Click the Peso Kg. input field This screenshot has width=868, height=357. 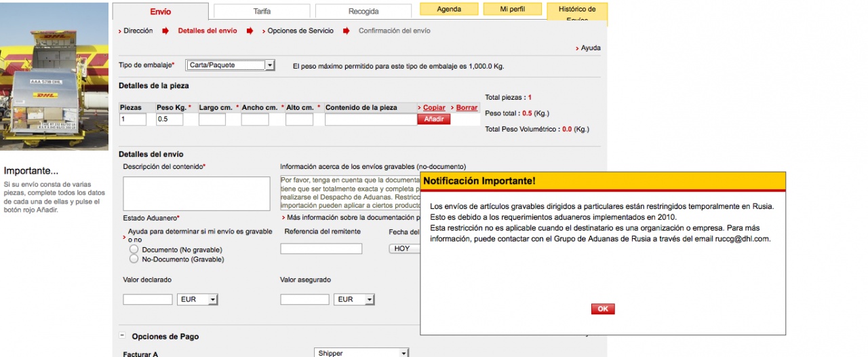170,119
